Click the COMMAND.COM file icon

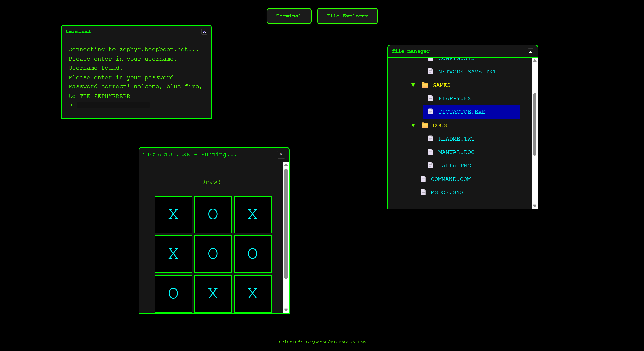[x=423, y=179]
